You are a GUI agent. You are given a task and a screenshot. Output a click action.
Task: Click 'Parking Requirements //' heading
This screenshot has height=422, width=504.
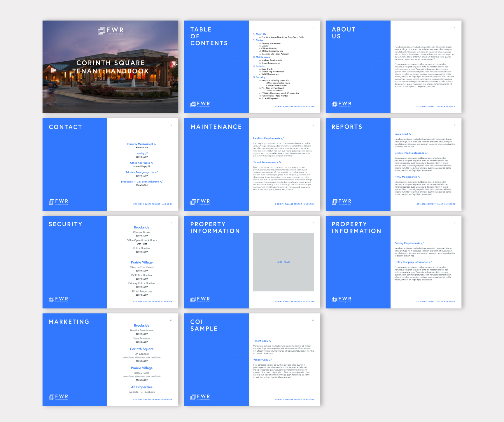tap(409, 243)
